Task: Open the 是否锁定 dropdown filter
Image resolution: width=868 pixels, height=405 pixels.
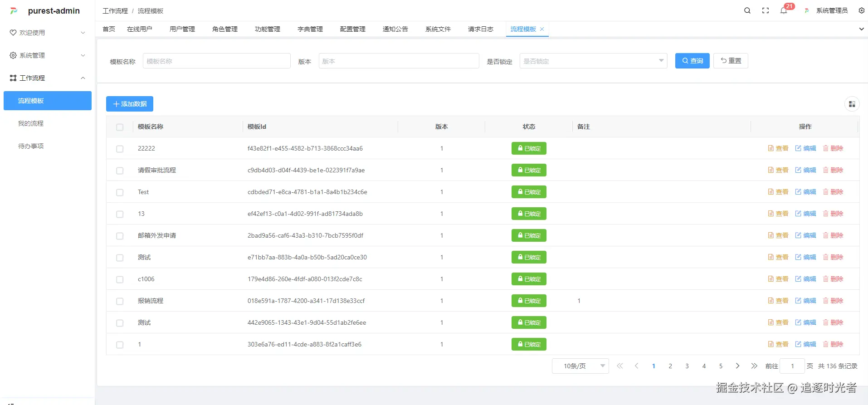Action: pyautogui.click(x=593, y=61)
